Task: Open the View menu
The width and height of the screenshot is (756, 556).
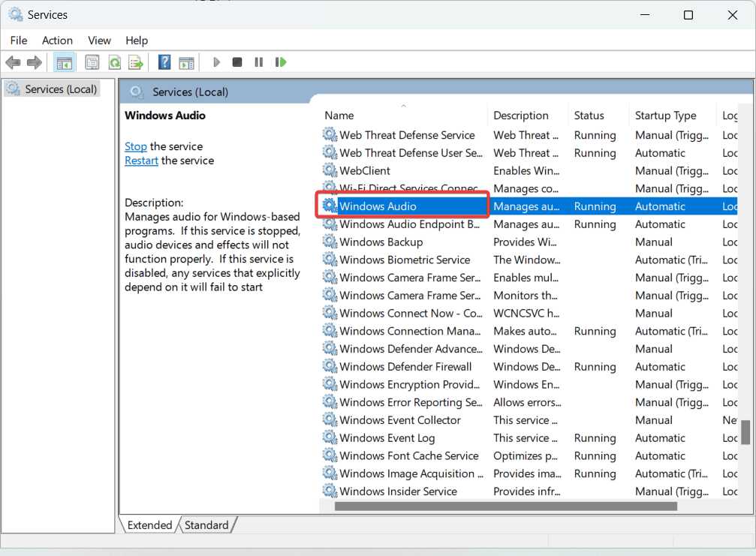Action: coord(99,41)
